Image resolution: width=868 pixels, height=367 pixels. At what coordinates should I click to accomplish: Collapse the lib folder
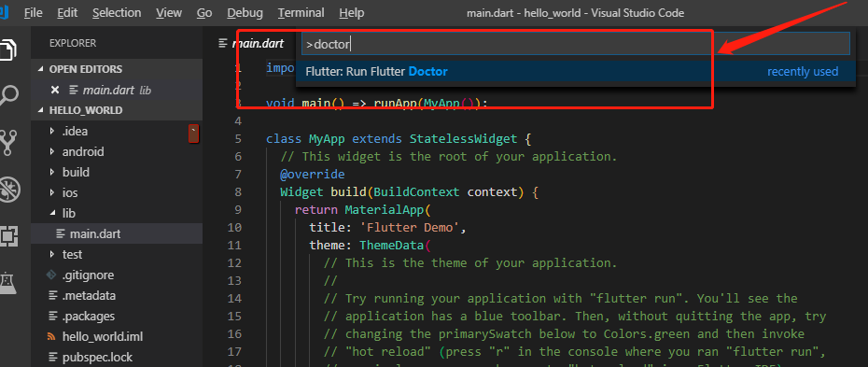tap(52, 213)
